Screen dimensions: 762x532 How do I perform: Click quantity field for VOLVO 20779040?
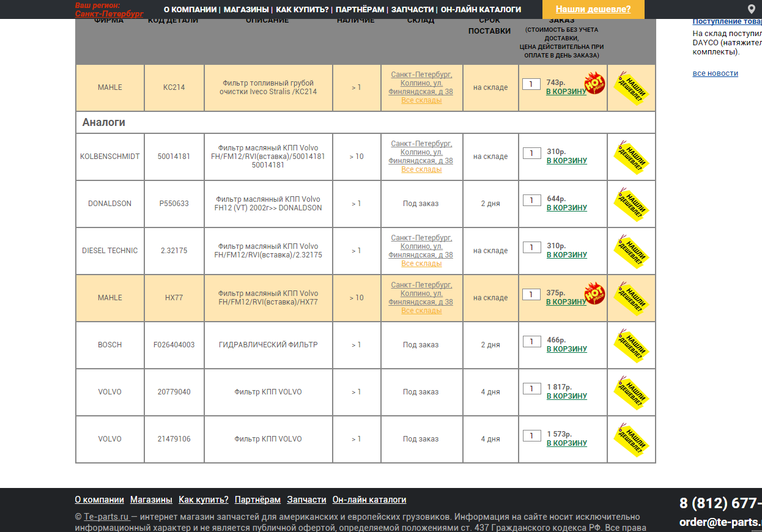coord(531,388)
